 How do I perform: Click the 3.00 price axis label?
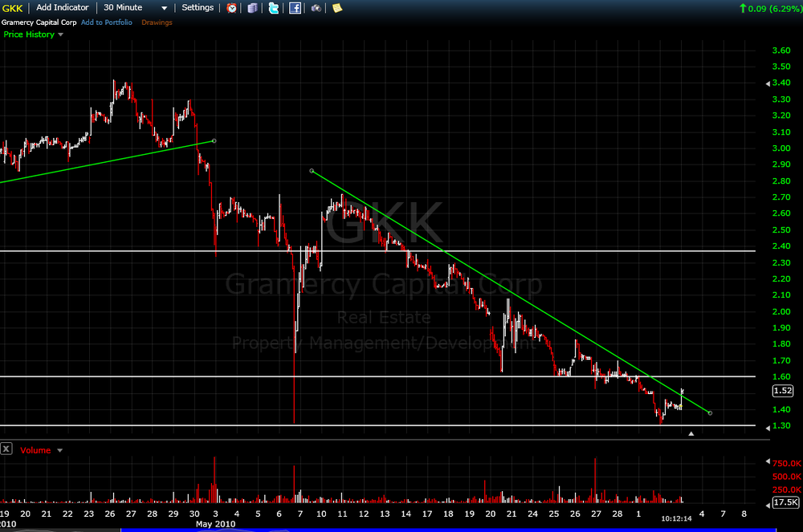pyautogui.click(x=781, y=148)
